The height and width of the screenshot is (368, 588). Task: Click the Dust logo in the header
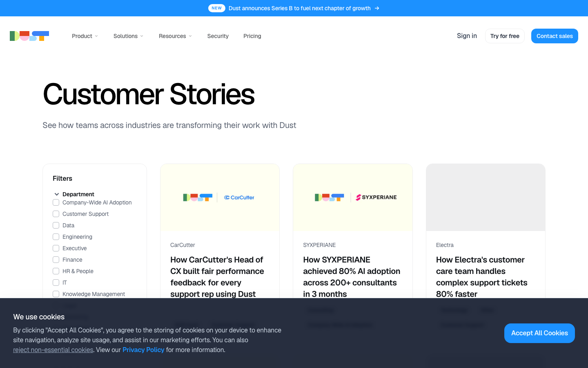(x=29, y=36)
